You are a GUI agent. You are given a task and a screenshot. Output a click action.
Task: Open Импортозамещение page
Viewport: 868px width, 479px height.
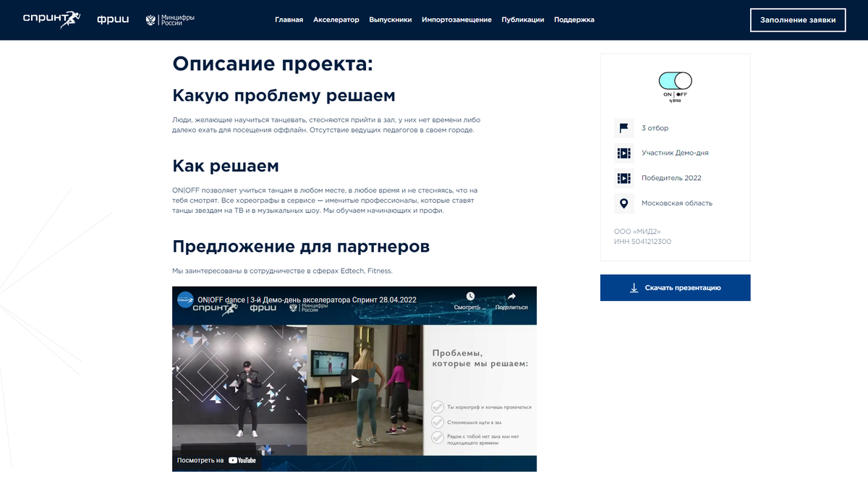(456, 20)
